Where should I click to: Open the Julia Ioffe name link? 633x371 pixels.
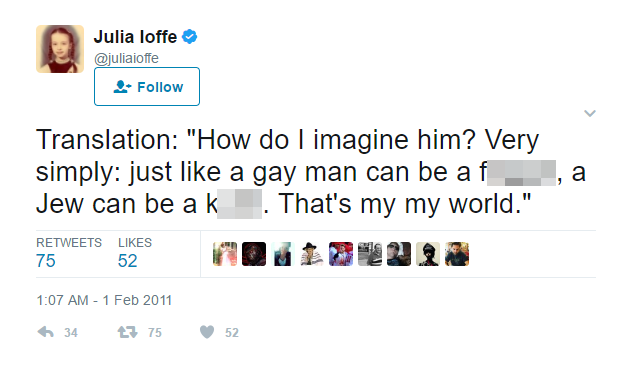coord(135,37)
